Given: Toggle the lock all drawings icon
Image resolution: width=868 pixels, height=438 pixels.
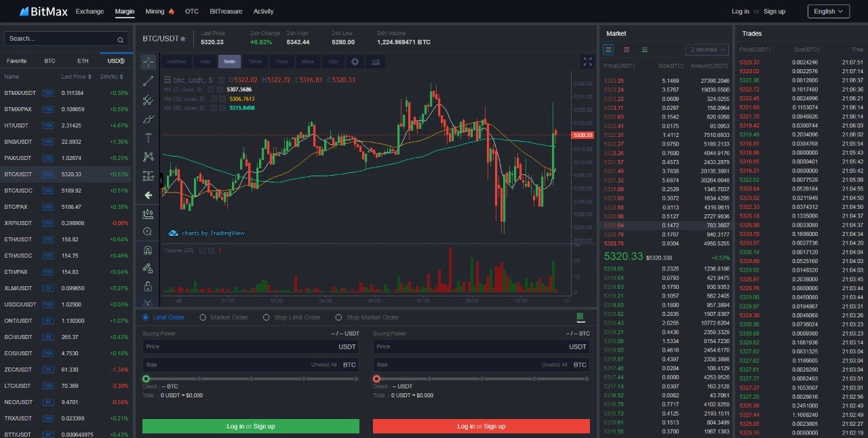Looking at the screenshot, I should (x=149, y=287).
